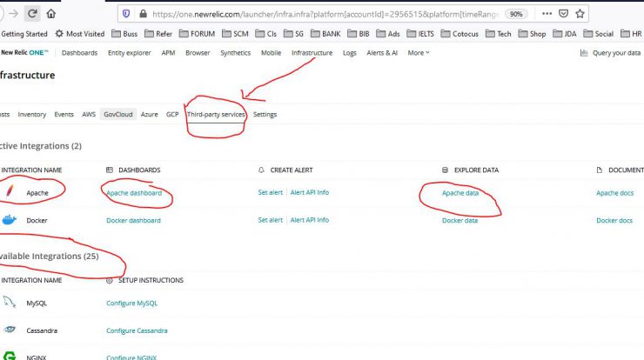Click the Explore Data column icon
644x360 pixels.
[x=445, y=170]
